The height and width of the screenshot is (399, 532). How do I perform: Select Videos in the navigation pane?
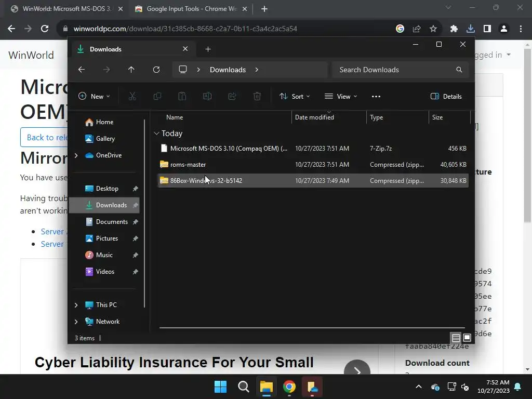pyautogui.click(x=105, y=272)
